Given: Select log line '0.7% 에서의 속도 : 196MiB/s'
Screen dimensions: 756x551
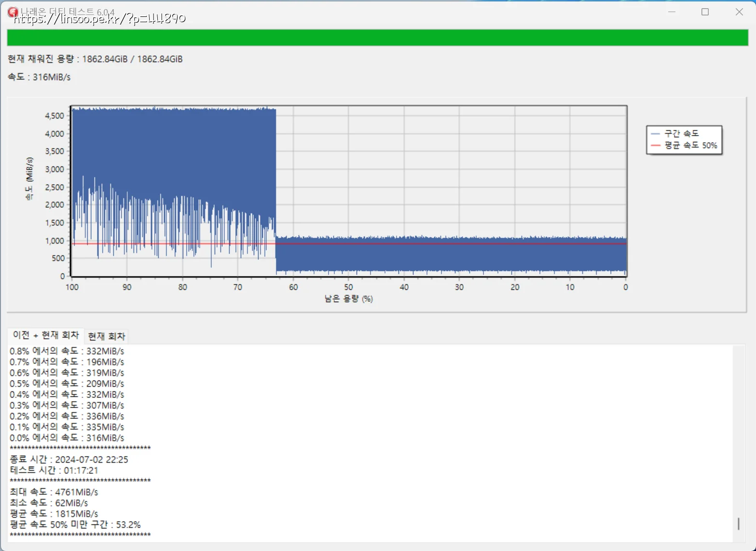Looking at the screenshot, I should pos(67,362).
